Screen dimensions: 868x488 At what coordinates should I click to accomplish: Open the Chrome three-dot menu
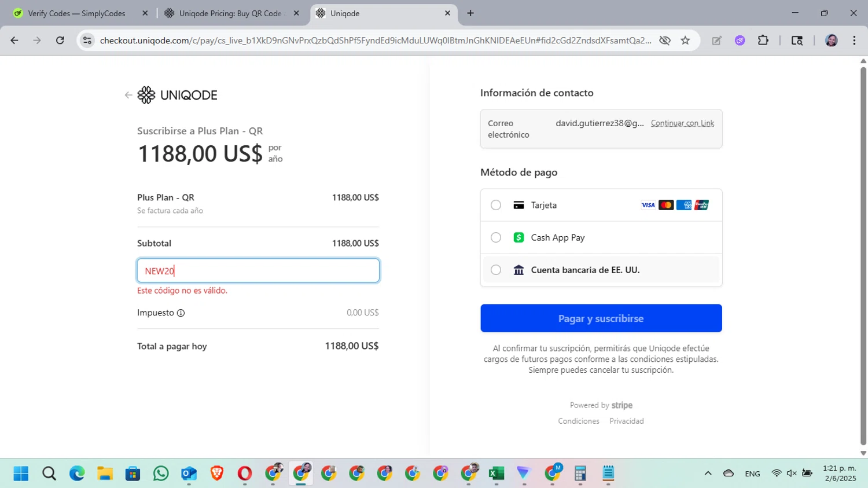[854, 41]
